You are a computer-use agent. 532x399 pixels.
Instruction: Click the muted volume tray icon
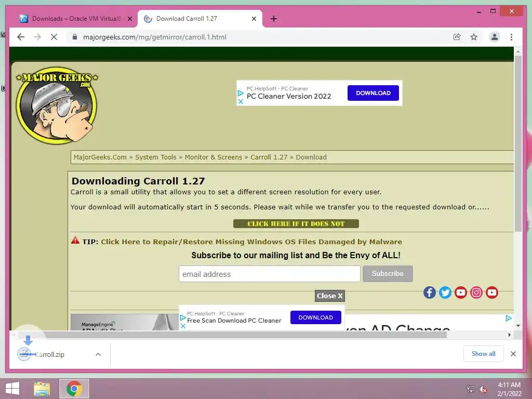[x=483, y=389]
